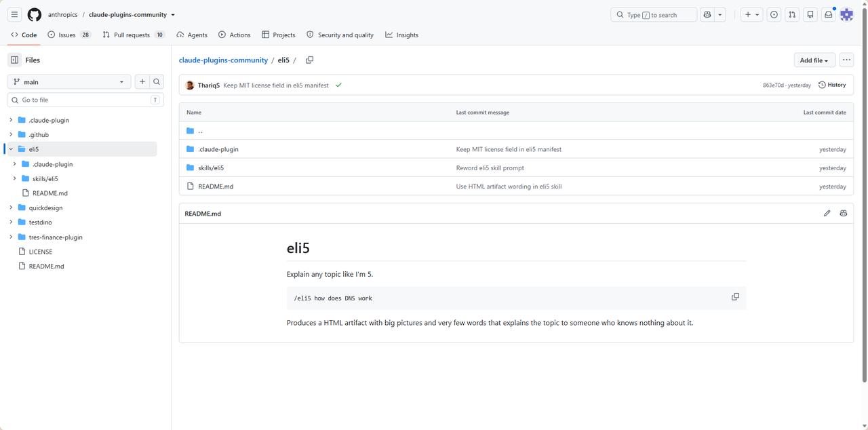The width and height of the screenshot is (868, 430).
Task: Click the Go to file input
Action: pos(85,100)
